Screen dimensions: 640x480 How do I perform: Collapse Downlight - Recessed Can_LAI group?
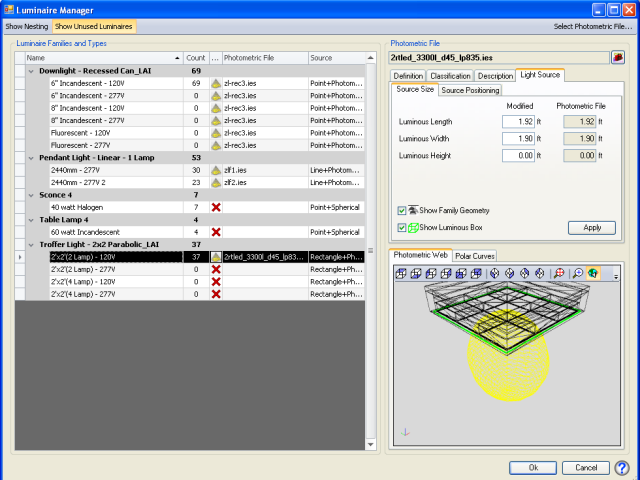pos(31,71)
